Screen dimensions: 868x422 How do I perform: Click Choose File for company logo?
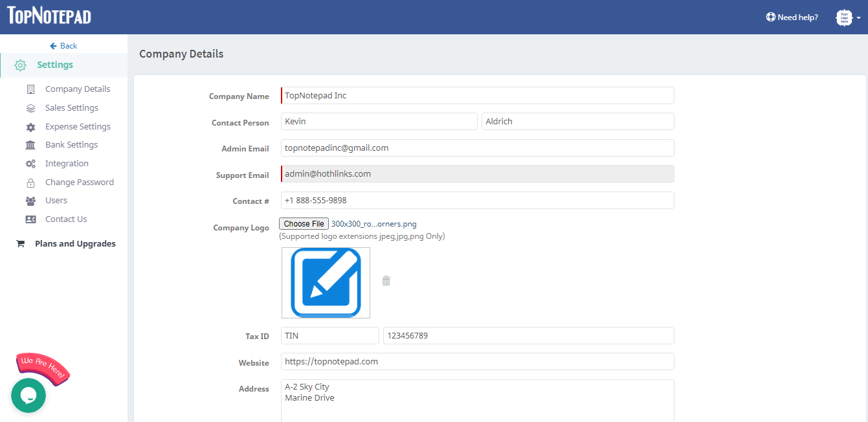(304, 224)
